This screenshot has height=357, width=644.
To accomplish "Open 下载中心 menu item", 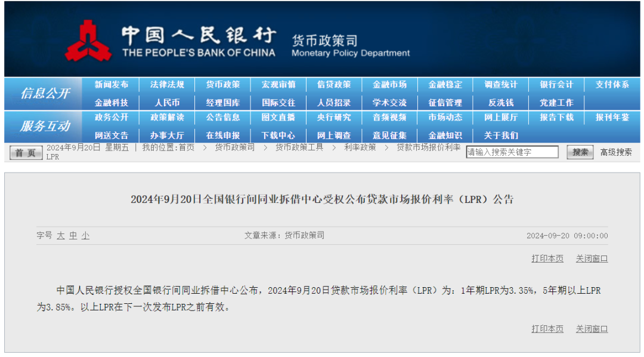I will click(x=278, y=136).
